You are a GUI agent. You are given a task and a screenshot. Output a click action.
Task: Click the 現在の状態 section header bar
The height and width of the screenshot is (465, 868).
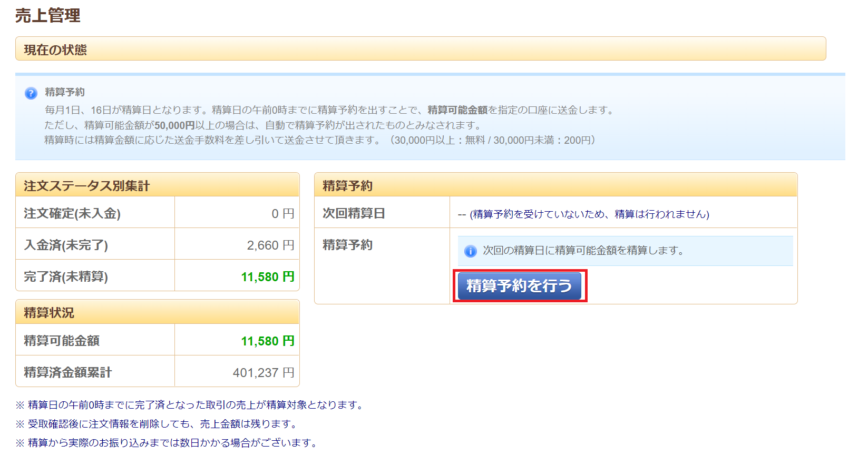[420, 49]
